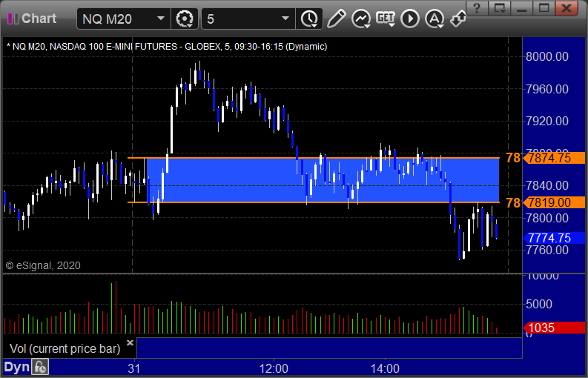Click the 7960.00 price axis label
588x378 pixels.
[547, 89]
